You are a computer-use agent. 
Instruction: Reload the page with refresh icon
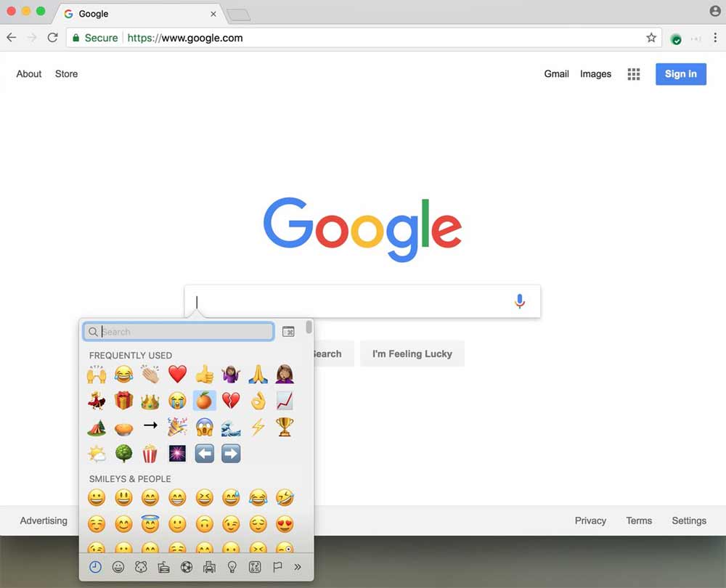point(53,38)
